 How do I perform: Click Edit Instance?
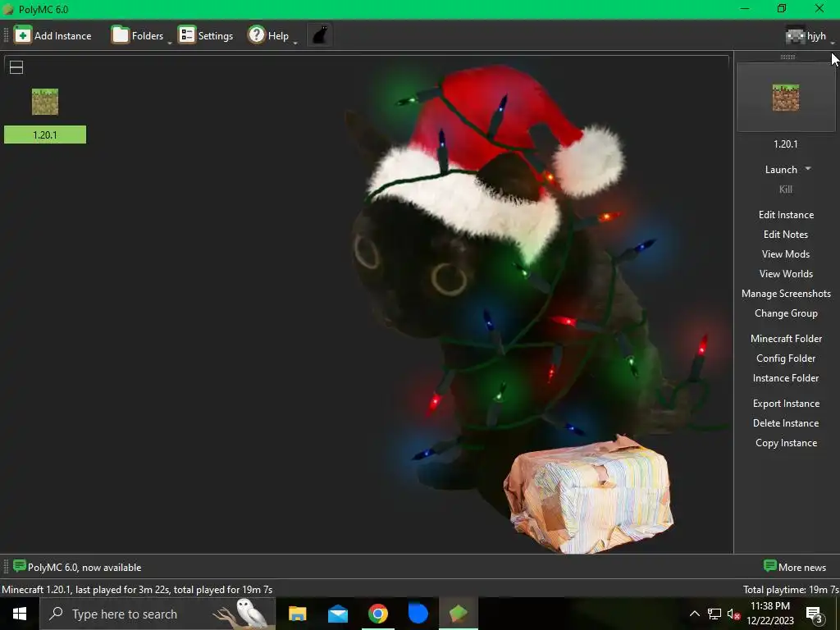click(x=786, y=215)
